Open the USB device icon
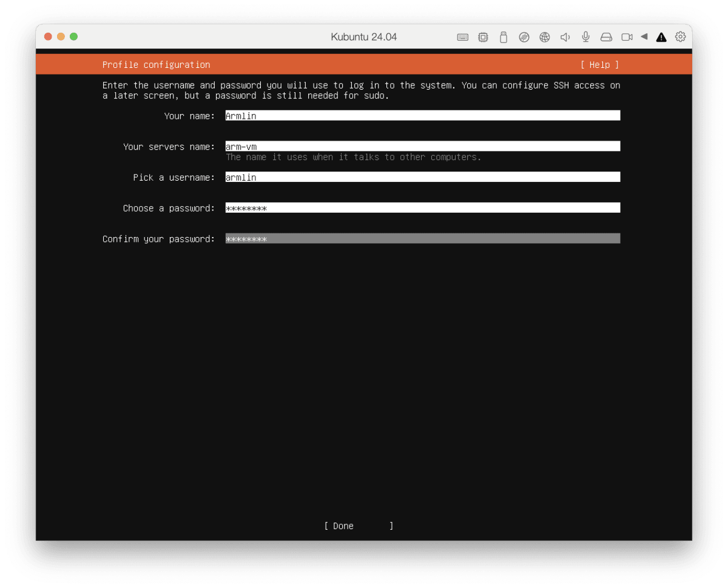The image size is (728, 588). coord(503,37)
